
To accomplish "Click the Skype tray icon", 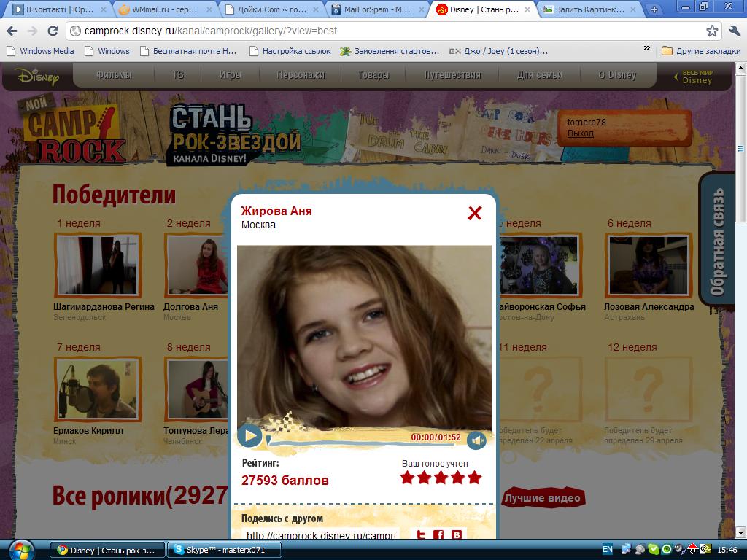I will [x=654, y=550].
